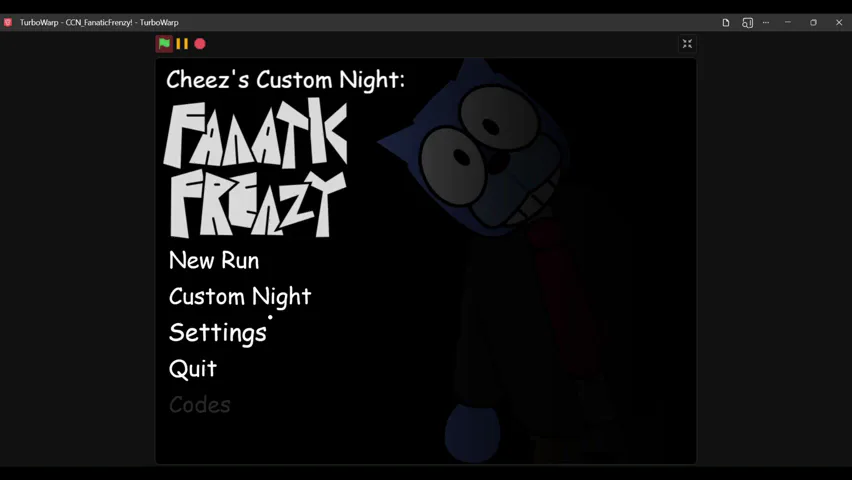Open the sidebar search icon in title bar
This screenshot has height=480, width=852.
tap(748, 22)
